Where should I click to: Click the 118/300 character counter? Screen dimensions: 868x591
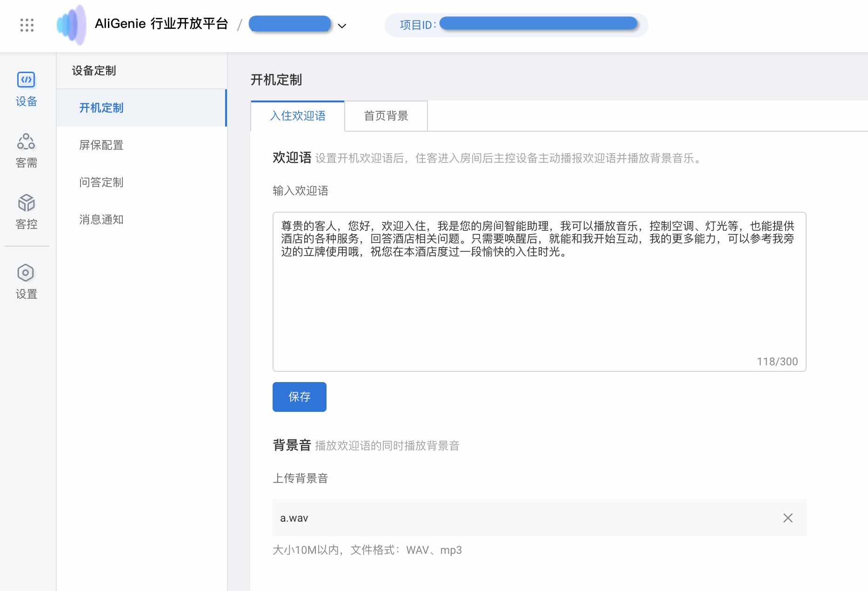(x=777, y=362)
